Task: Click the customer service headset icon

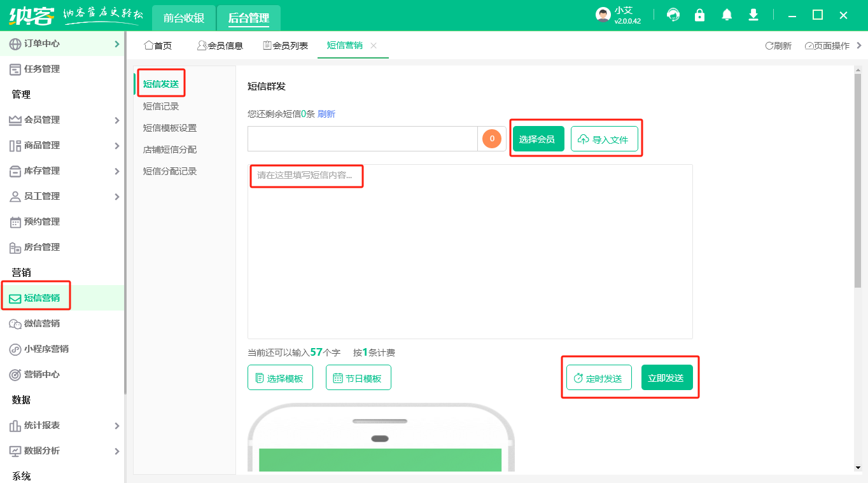Action: (673, 14)
